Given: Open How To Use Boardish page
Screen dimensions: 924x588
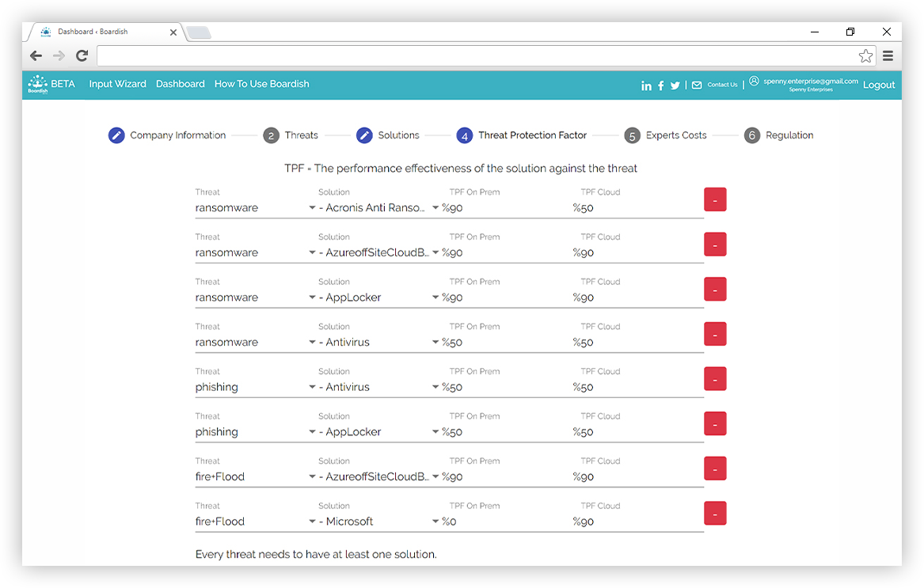Looking at the screenshot, I should [261, 84].
